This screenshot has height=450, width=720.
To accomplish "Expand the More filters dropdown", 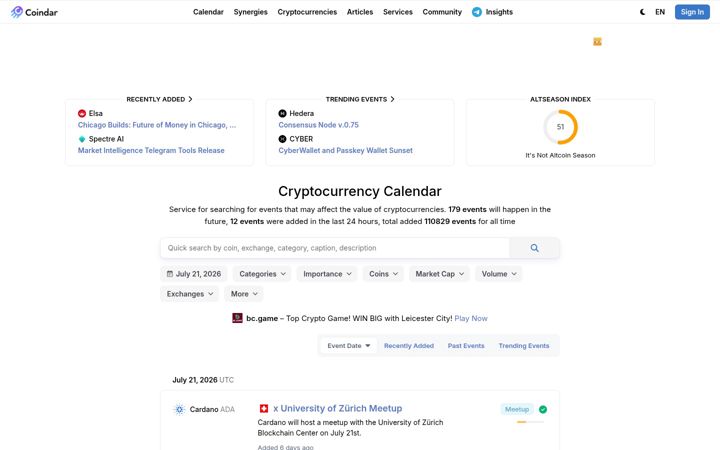I will (244, 294).
